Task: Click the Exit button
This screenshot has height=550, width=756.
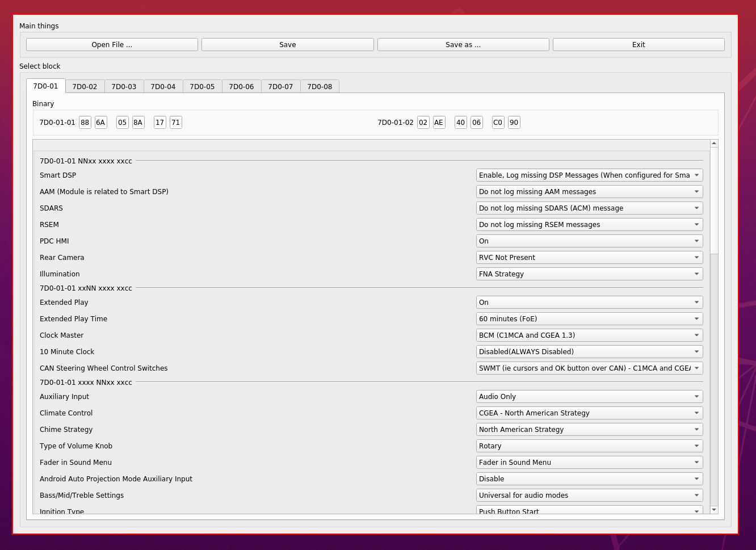Action: [639, 45]
